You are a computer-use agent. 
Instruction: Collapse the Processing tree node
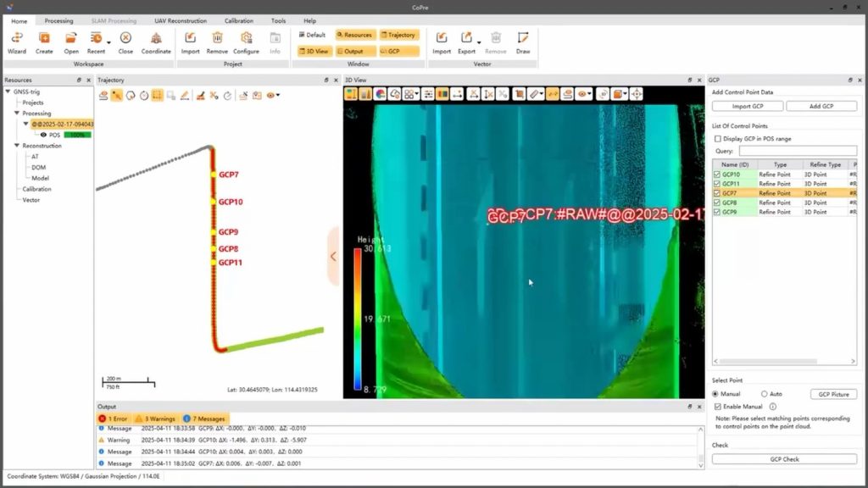(16, 113)
